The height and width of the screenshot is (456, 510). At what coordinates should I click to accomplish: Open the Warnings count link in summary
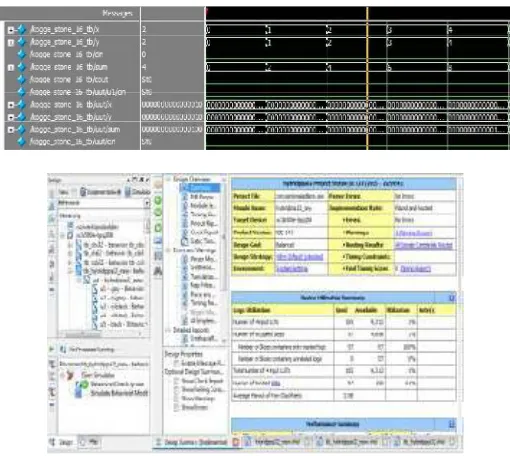(x=413, y=233)
